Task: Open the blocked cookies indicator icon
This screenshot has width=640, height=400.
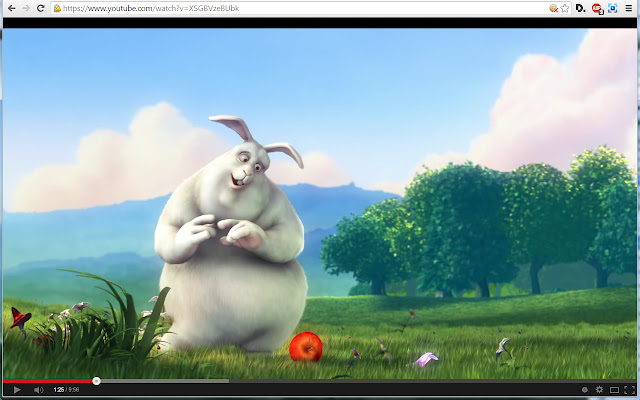Action: pos(553,8)
